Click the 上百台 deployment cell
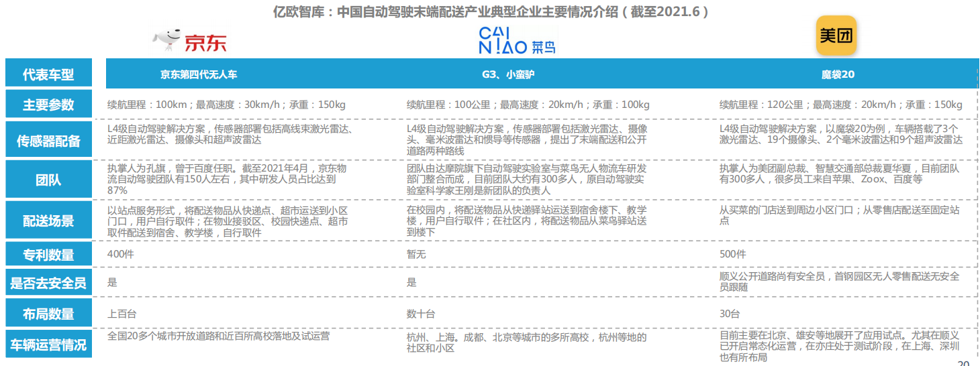Image resolution: width=980 pixels, height=366 pixels. tap(121, 314)
